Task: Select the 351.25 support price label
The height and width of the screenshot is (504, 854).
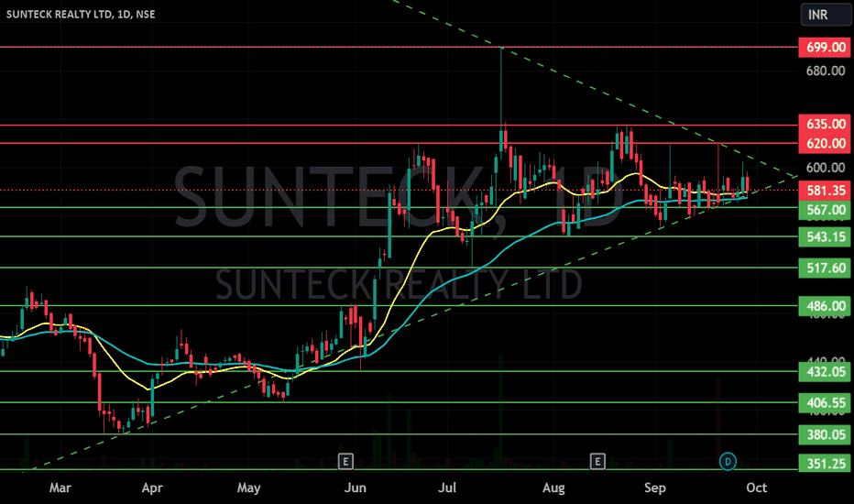Action: [x=825, y=464]
